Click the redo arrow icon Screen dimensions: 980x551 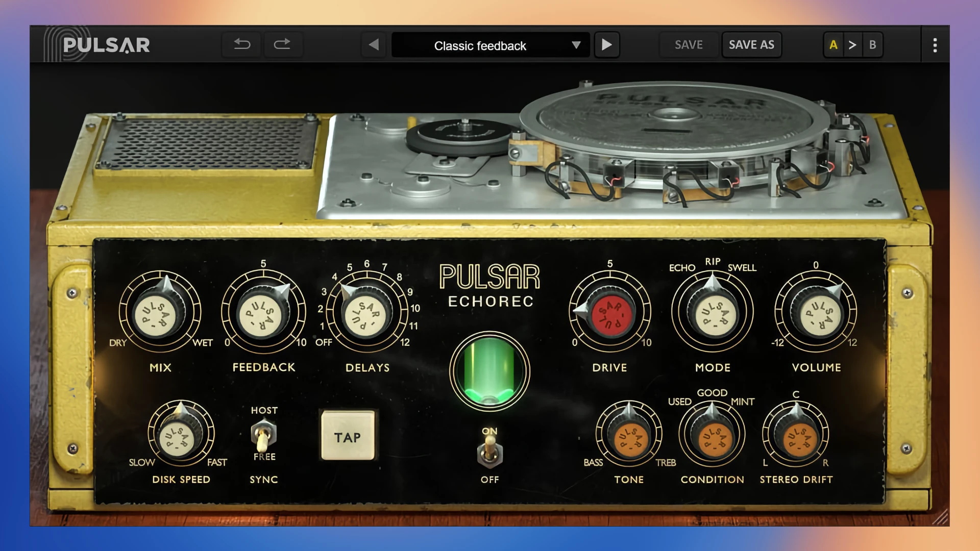click(282, 45)
